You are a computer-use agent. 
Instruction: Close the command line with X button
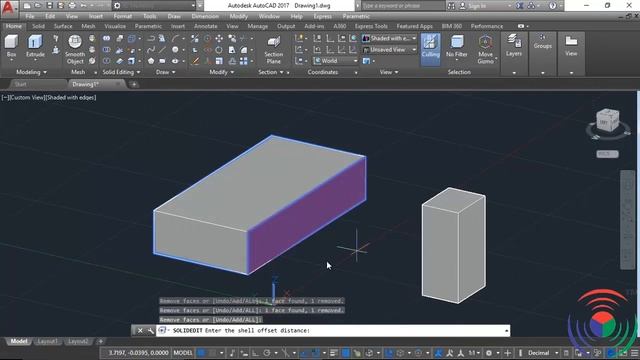(x=140, y=331)
